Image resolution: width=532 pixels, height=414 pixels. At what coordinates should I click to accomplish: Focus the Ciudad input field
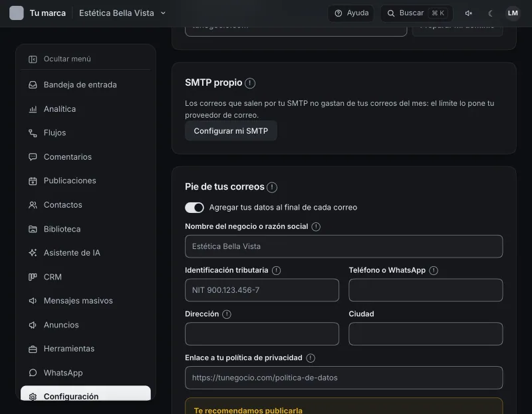[426, 334]
